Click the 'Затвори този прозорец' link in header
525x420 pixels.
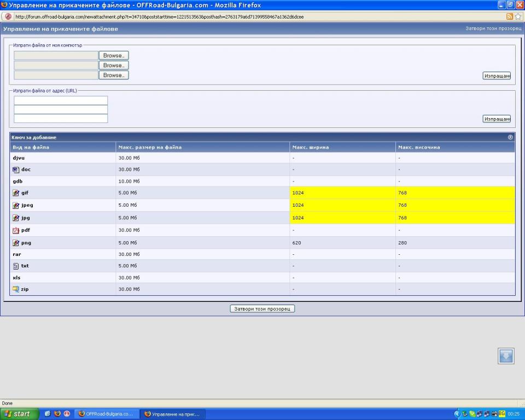[x=493, y=28]
